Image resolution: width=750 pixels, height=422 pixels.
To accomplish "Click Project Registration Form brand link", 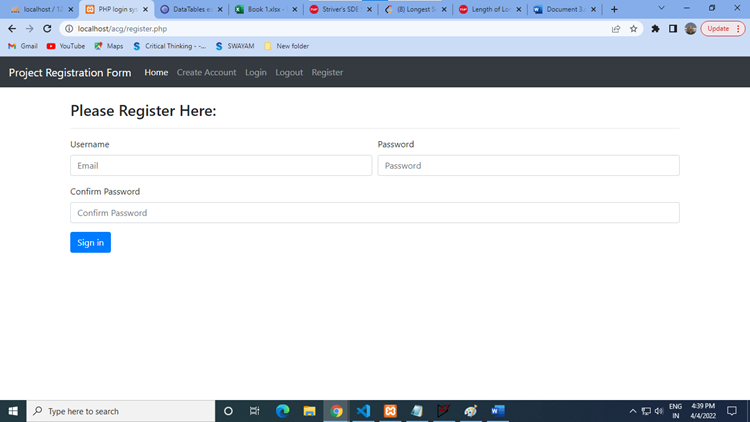I will [70, 72].
